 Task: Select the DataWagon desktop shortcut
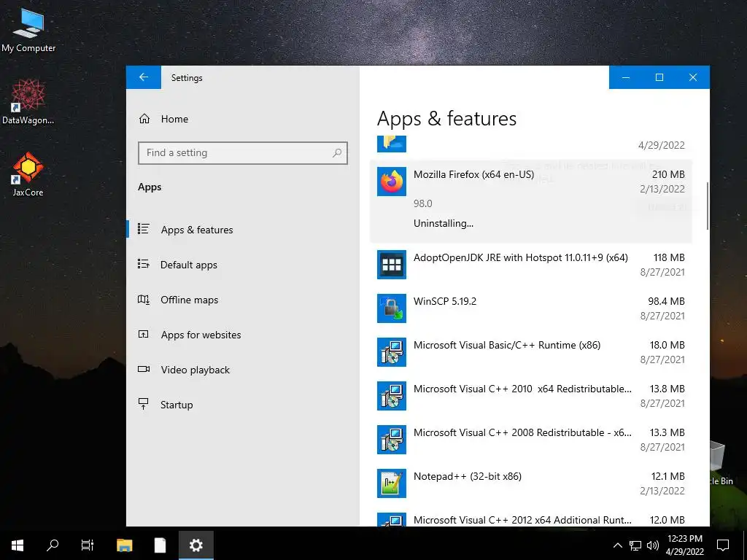click(28, 102)
